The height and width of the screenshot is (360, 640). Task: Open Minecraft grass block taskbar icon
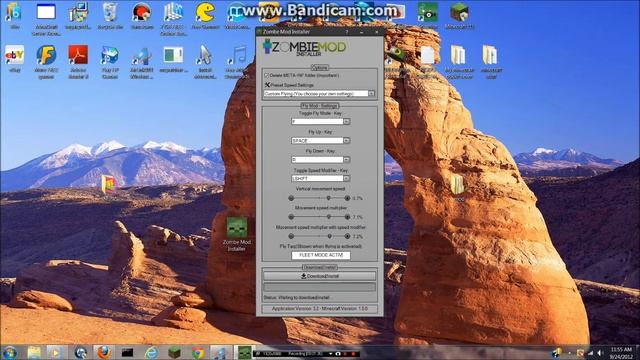point(174,352)
